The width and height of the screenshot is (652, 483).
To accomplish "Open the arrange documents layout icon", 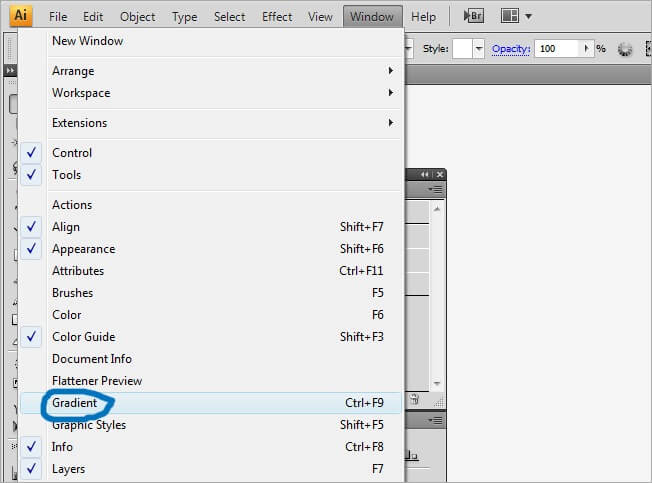I will [x=515, y=16].
